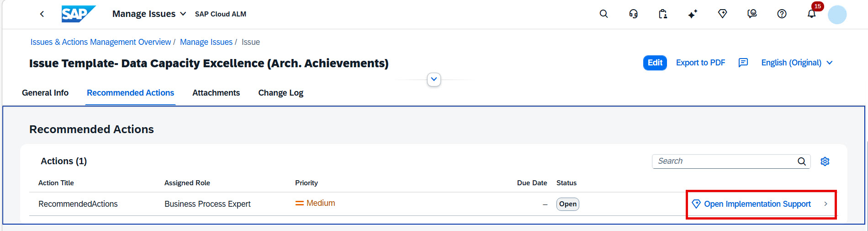Screen dimensions: 868x231
Task: Open notifications bell with 15 badge
Action: click(x=812, y=14)
